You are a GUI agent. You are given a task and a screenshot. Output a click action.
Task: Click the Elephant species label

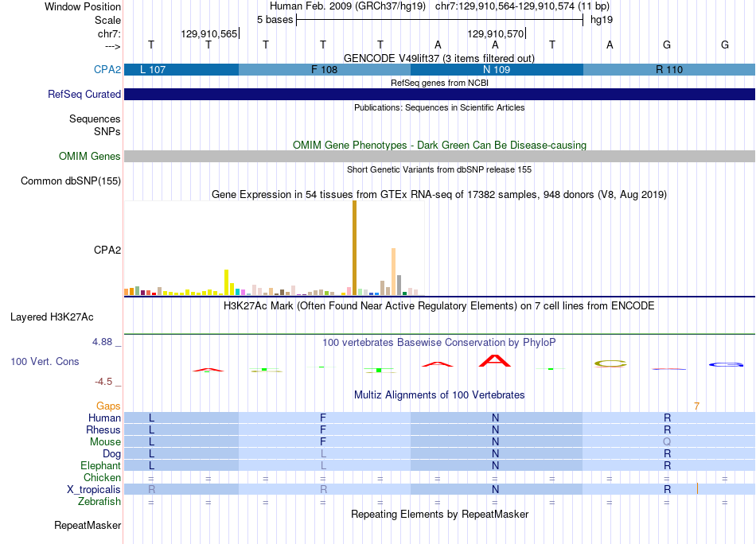pyautogui.click(x=100, y=465)
